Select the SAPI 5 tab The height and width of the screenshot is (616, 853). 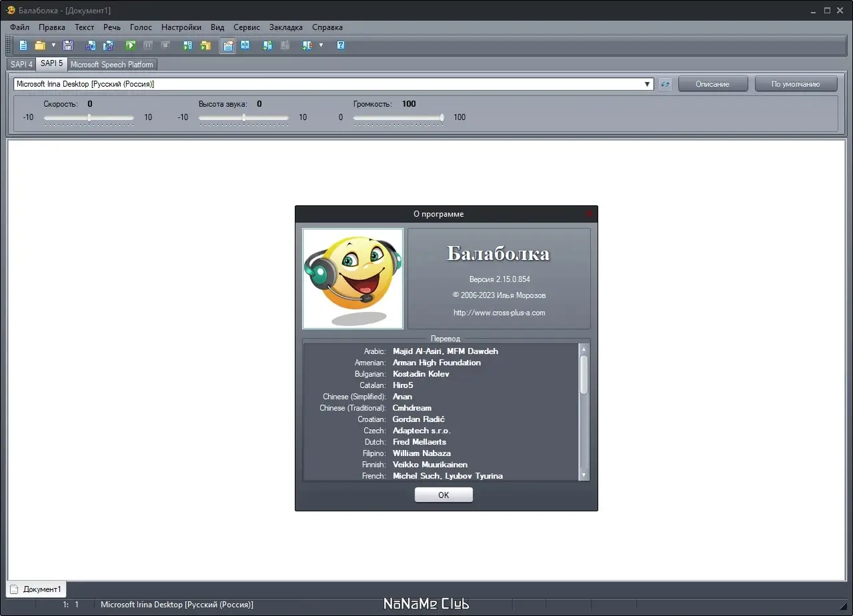tap(52, 64)
